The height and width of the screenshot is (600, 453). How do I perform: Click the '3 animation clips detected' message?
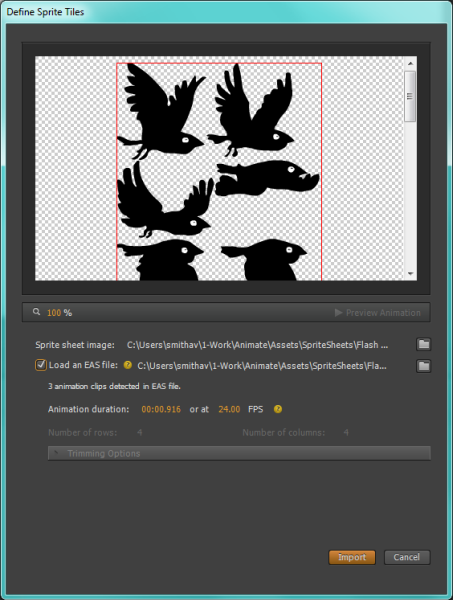[114, 386]
